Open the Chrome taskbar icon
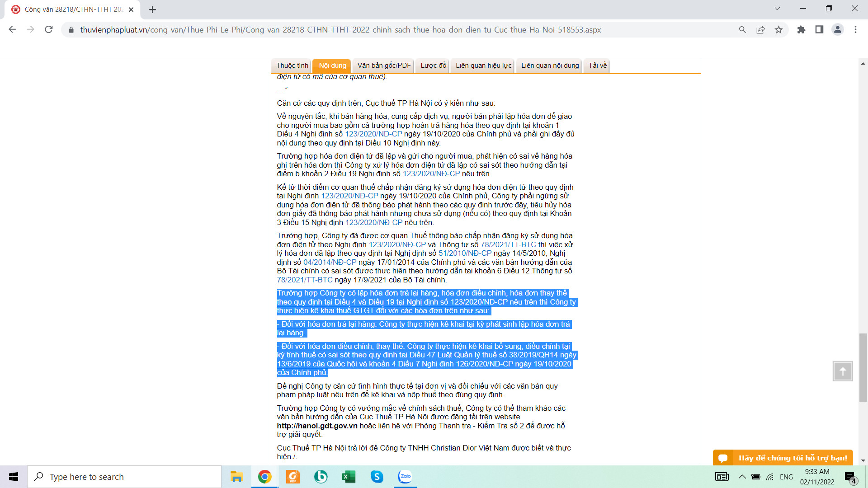The width and height of the screenshot is (868, 488). 264,477
